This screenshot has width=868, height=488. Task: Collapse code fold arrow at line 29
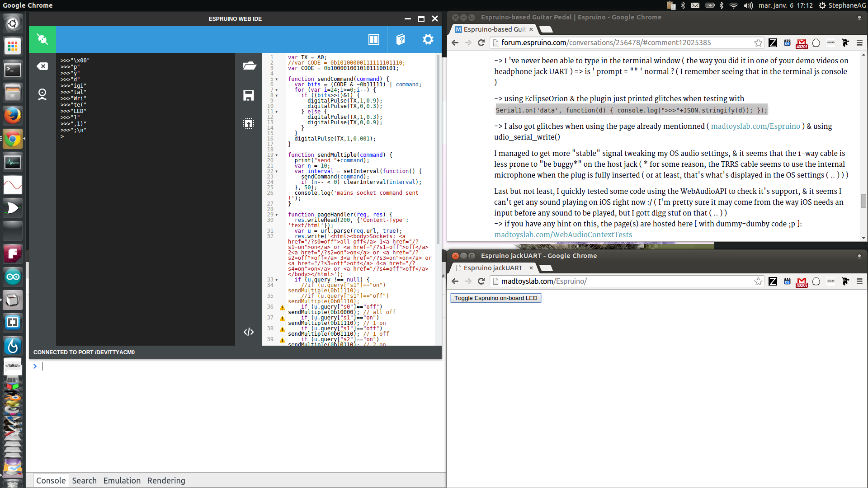(x=276, y=215)
